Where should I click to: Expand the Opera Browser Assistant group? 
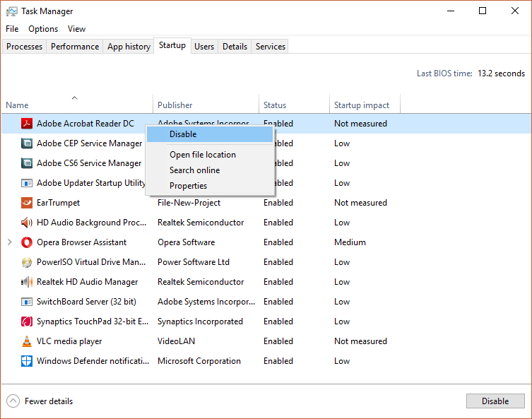[9, 242]
